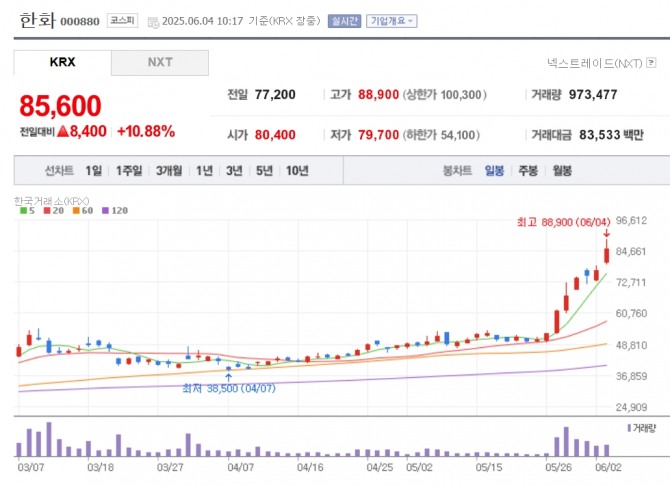Choose the 월봉 monthly candle chart
This screenshot has width=670, height=486.
click(x=561, y=171)
